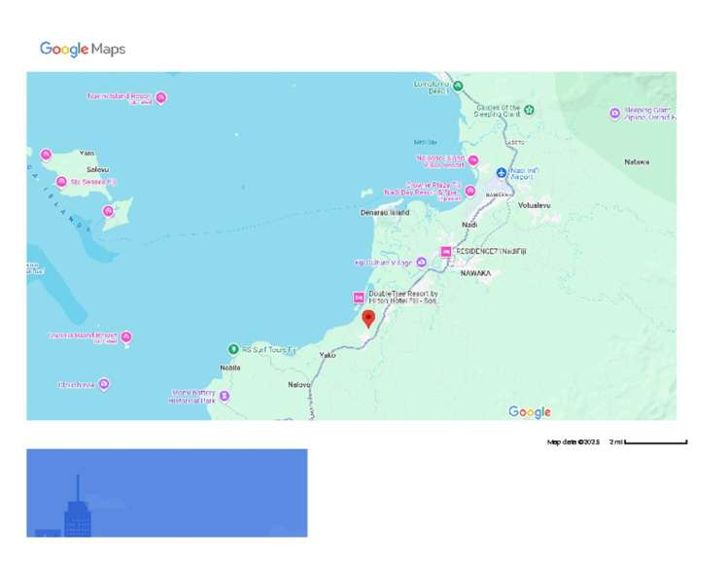Click the map scale bar
Image resolution: width=728 pixels, height=563 pixels.
coord(655,442)
